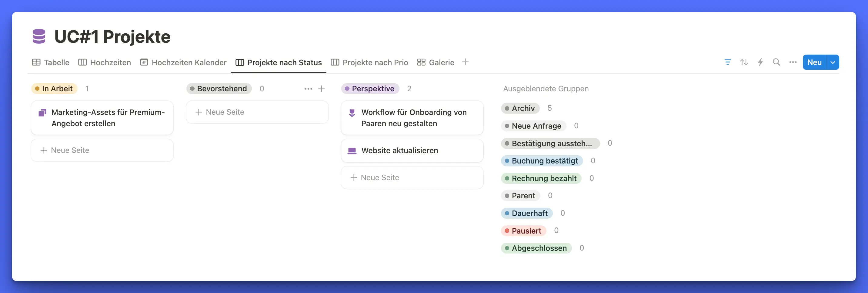Screen dimensions: 868x293
Task: Open view options three-dots menu in toolbar
Action: [x=793, y=62]
